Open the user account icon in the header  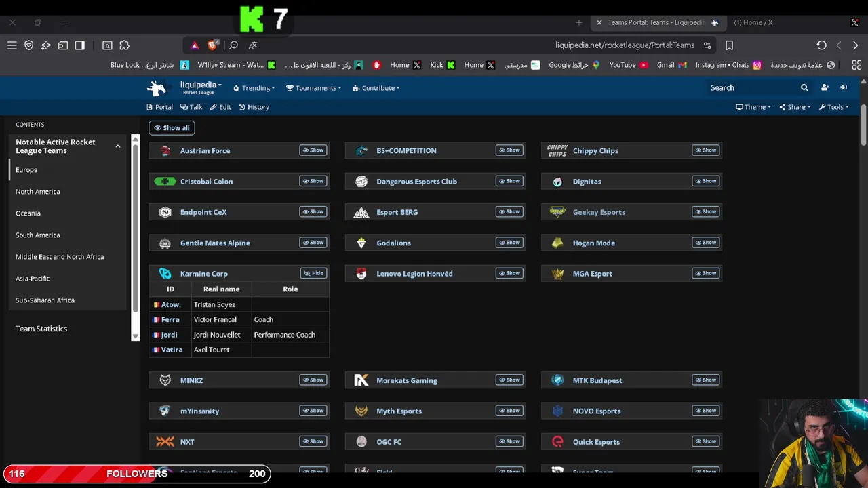(825, 87)
